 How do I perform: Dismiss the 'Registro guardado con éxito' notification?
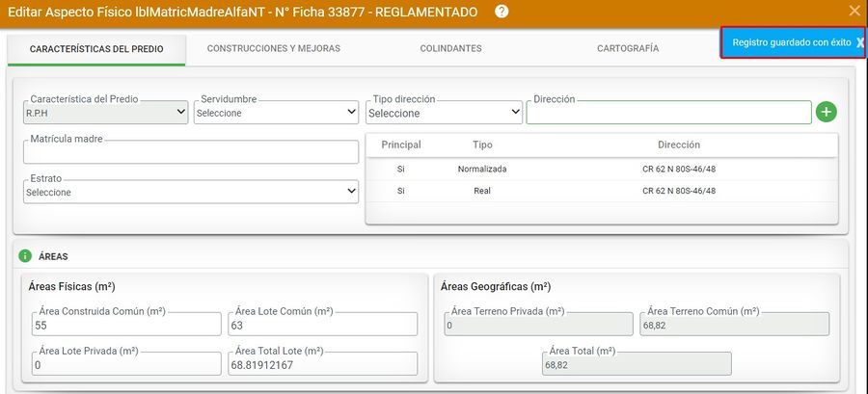(x=859, y=43)
